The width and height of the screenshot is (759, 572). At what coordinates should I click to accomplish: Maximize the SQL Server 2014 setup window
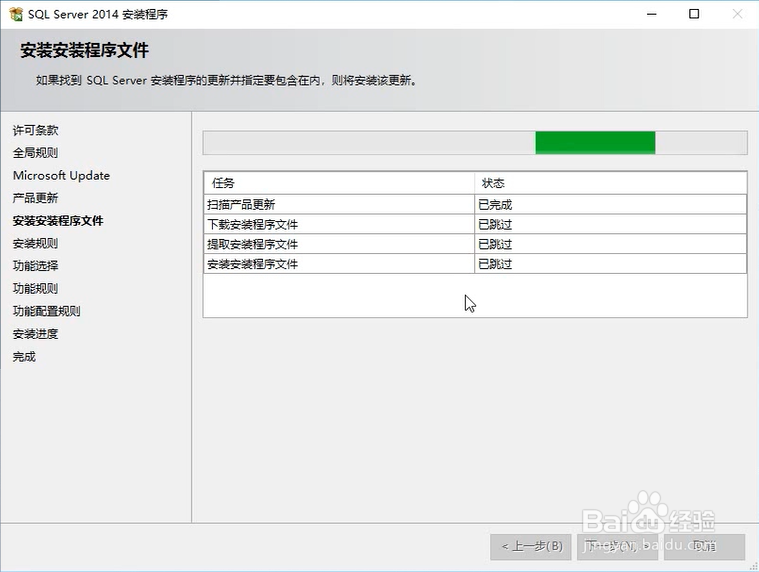(694, 14)
